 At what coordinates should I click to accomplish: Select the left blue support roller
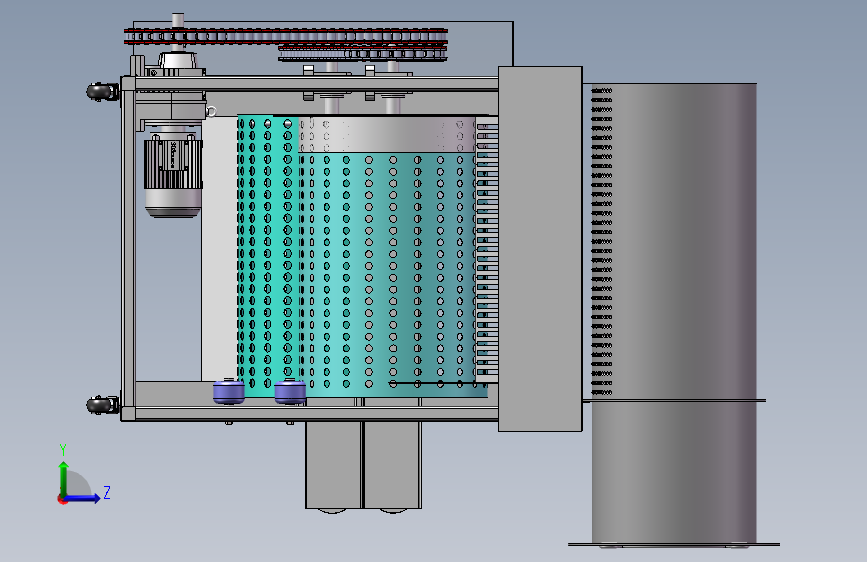pos(229,391)
